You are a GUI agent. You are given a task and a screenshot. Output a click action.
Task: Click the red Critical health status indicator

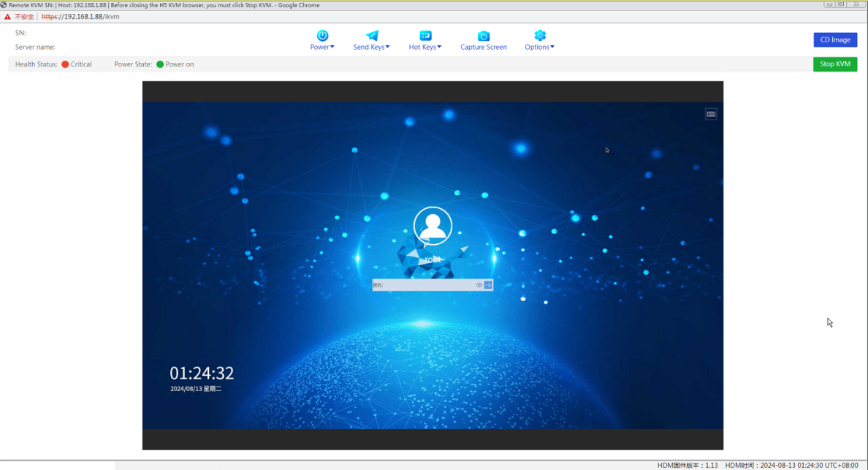[x=65, y=64]
